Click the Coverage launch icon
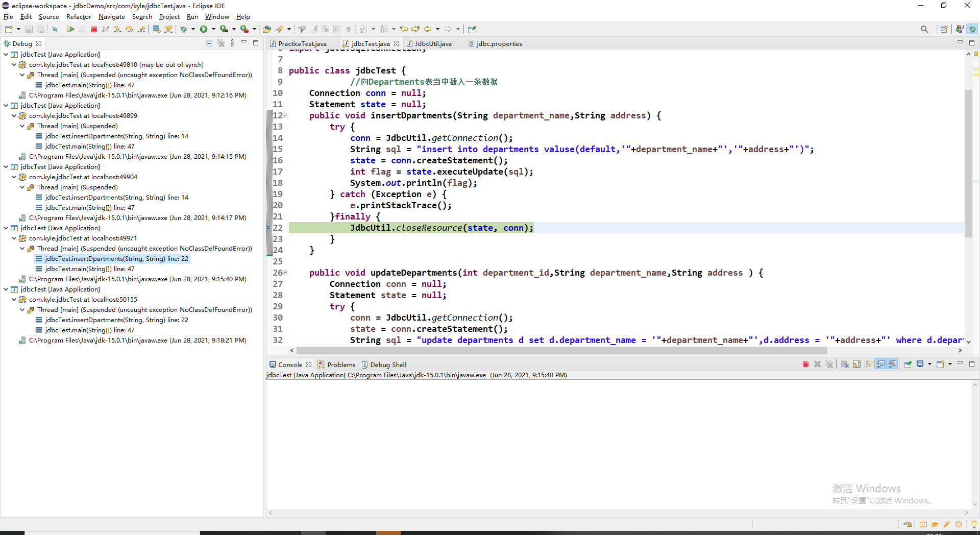This screenshot has width=980, height=535. [224, 30]
